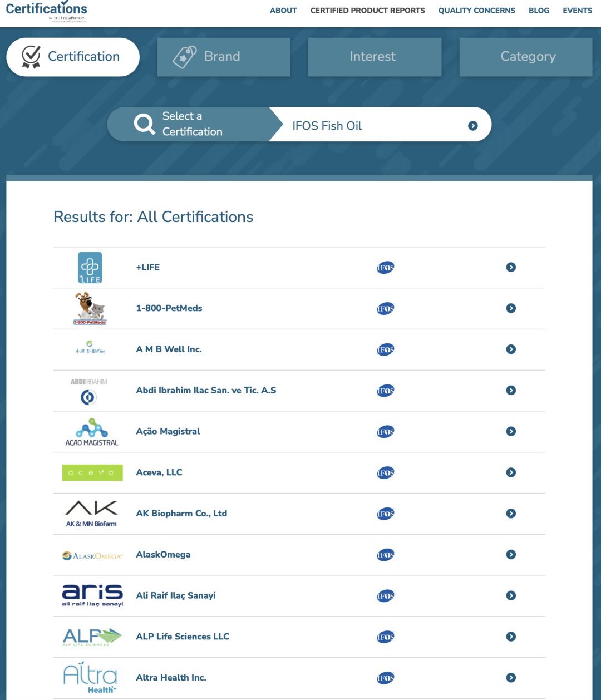Click the Certifications by Nutrasource site logo
601x700 pixels.
coord(47,11)
